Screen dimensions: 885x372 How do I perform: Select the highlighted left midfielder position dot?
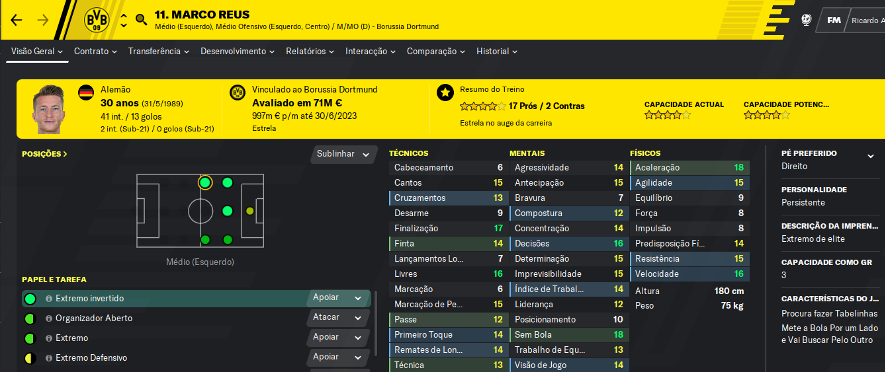coord(205,182)
